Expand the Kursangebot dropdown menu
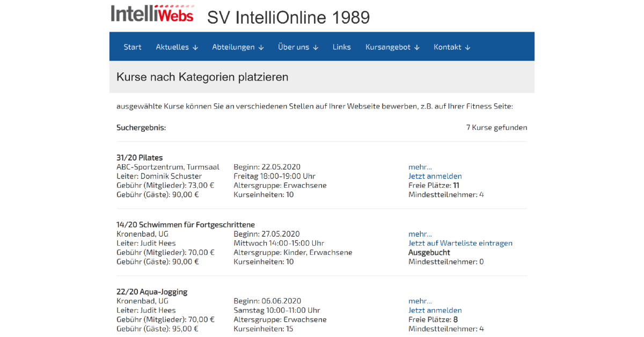 tap(392, 47)
